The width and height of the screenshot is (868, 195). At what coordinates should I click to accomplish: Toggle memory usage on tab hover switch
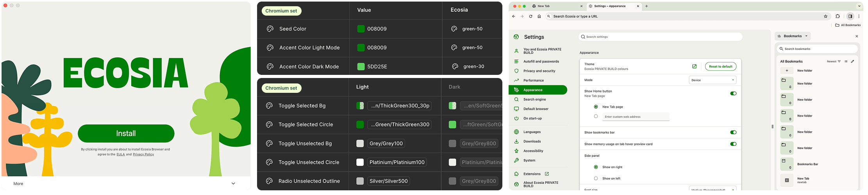[x=733, y=144]
